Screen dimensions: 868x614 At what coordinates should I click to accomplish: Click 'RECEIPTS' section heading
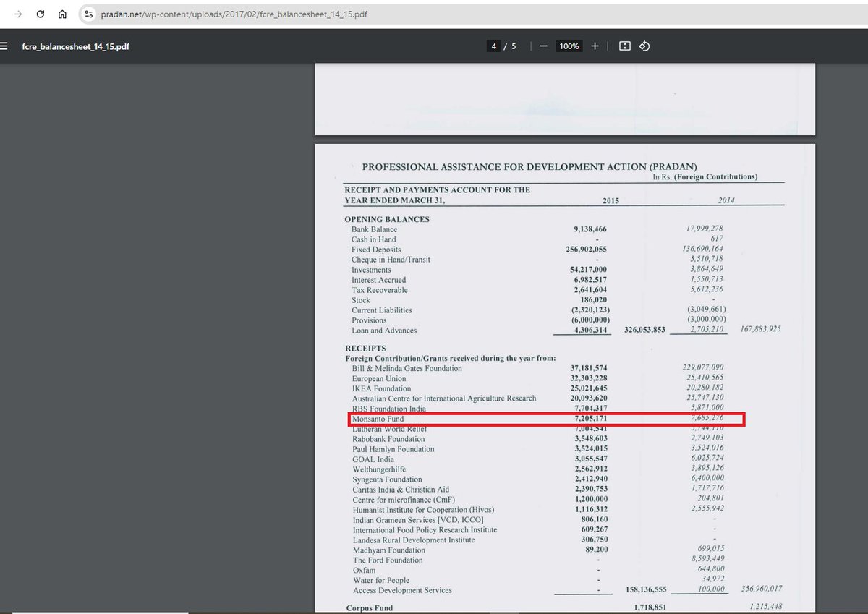[x=365, y=349]
